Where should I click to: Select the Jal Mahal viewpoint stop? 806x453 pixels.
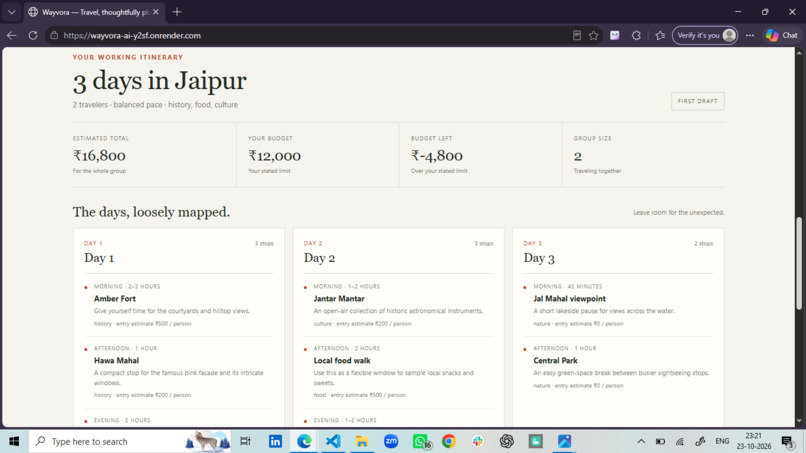click(x=569, y=299)
